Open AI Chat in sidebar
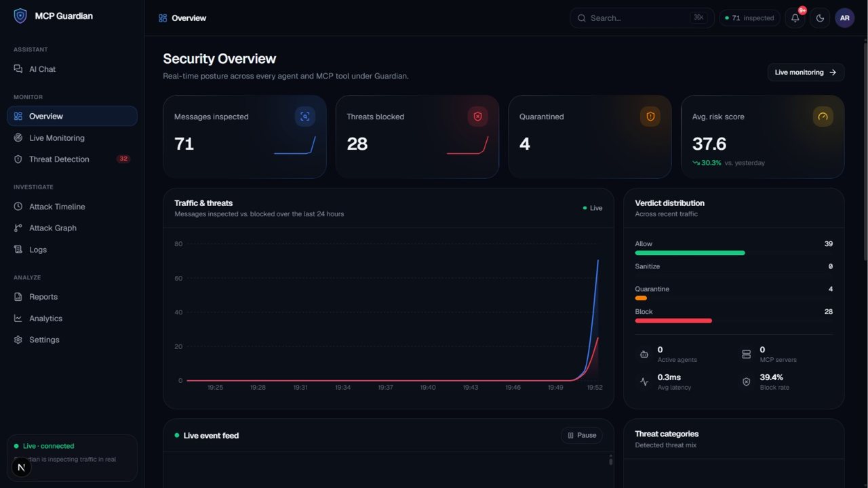 tap(72, 69)
